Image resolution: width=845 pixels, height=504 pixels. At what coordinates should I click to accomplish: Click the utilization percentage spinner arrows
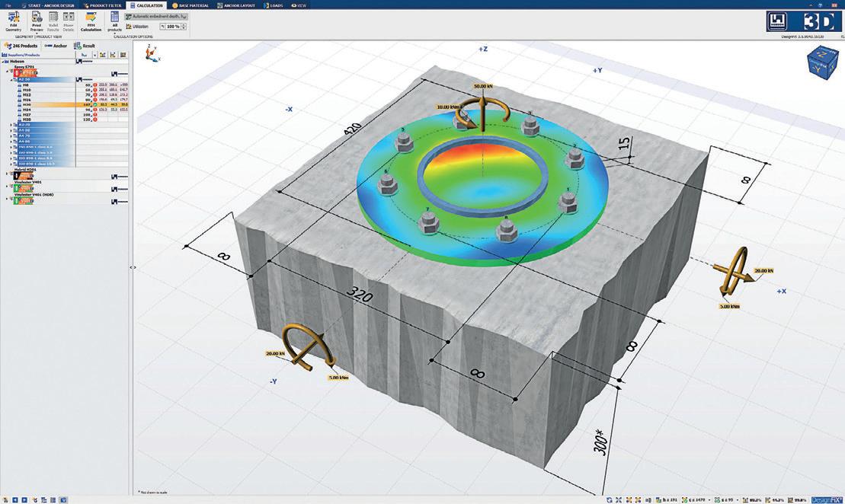point(184,27)
